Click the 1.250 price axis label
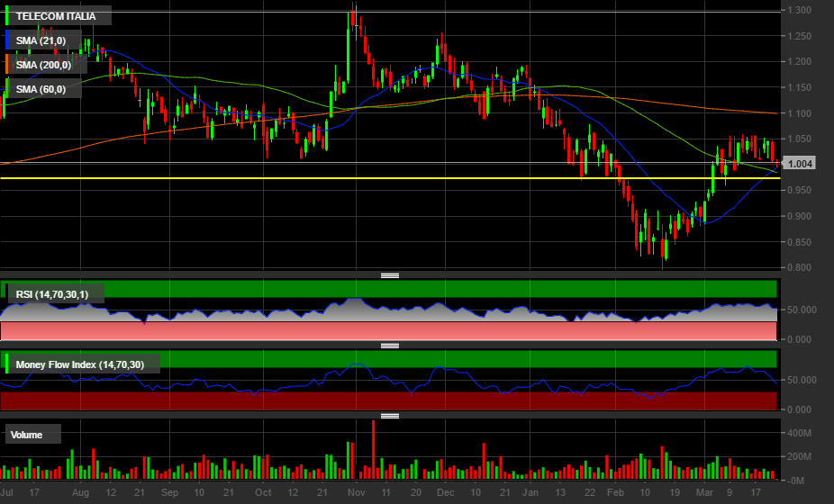The width and height of the screenshot is (834, 504). tap(800, 36)
